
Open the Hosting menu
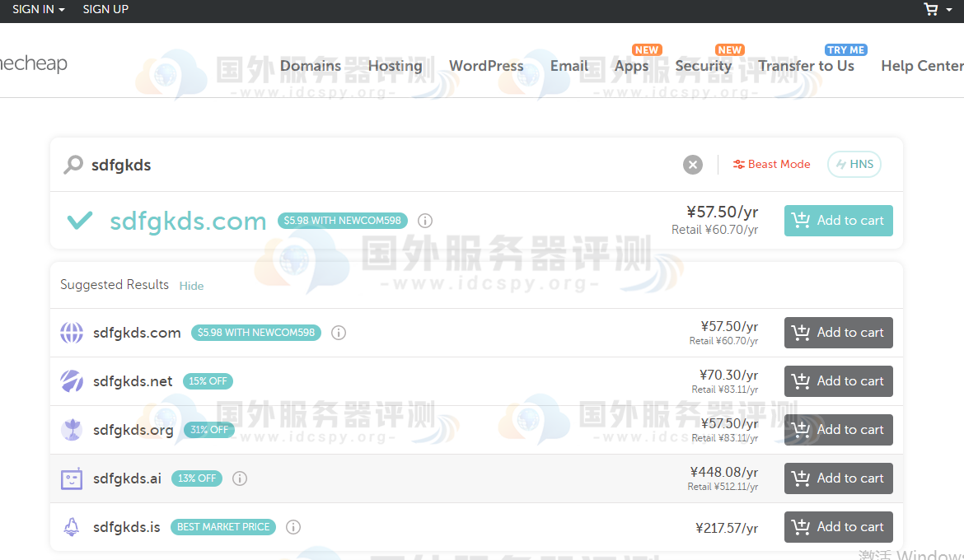(x=395, y=66)
